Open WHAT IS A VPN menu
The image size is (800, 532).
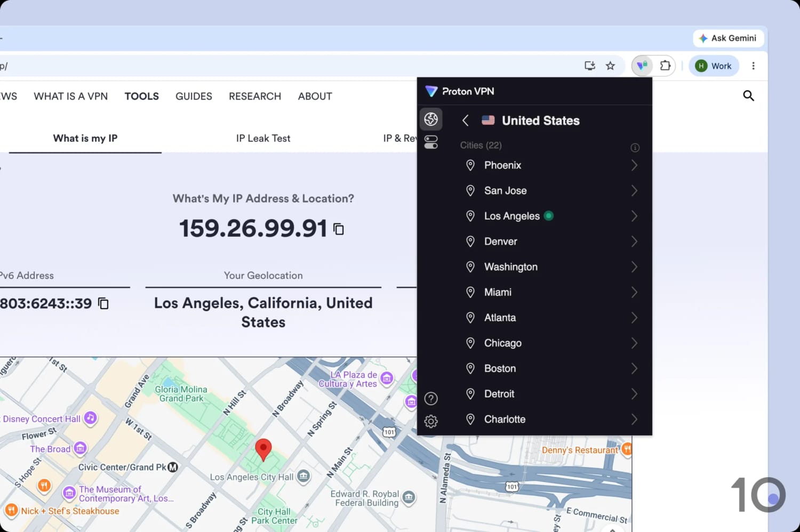(70, 96)
